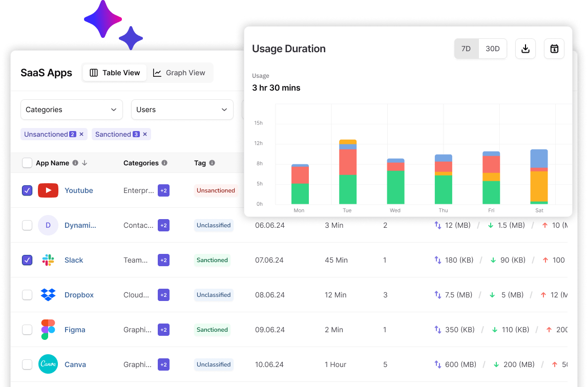This screenshot has height=387, width=588.
Task: Click the Youtube app logo icon
Action: [x=48, y=190]
